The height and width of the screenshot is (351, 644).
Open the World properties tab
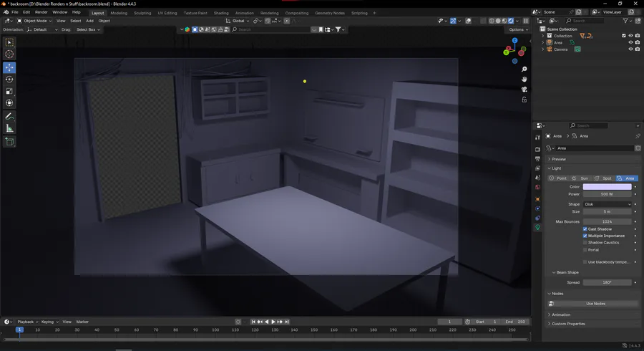[x=537, y=188]
